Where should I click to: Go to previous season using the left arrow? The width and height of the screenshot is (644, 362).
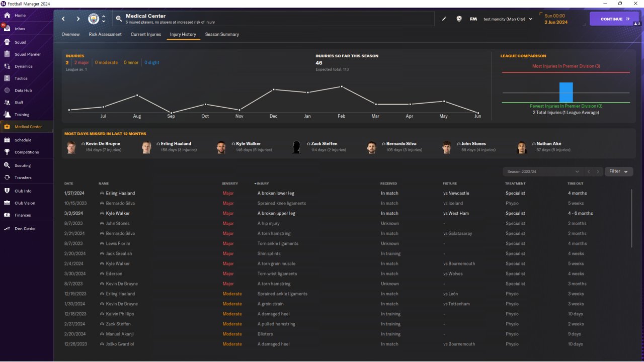[589, 172]
